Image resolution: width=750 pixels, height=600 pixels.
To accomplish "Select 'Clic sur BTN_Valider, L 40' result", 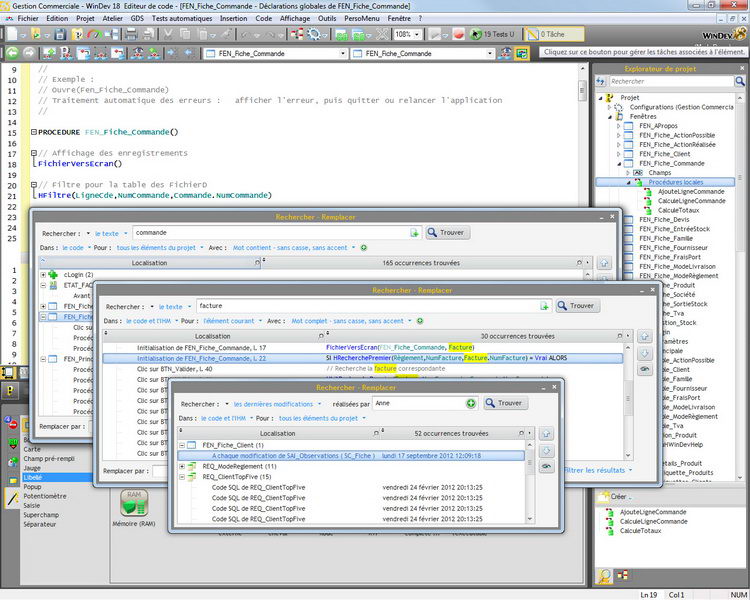I will (x=175, y=369).
